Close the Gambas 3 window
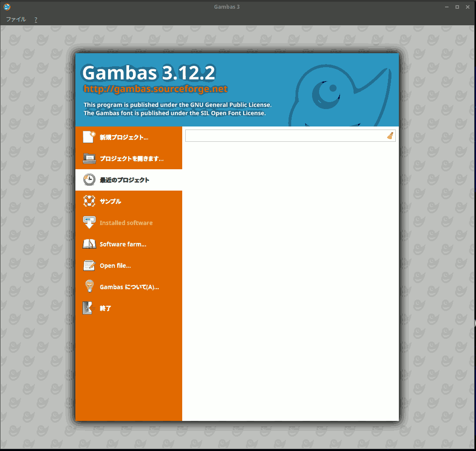Screen dimensions: 476x451 pyautogui.click(x=467, y=7)
